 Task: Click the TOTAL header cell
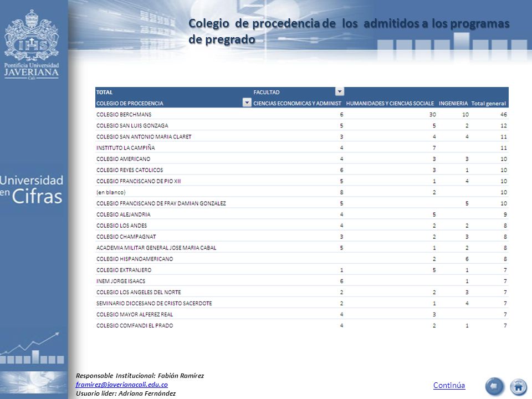tap(105, 93)
